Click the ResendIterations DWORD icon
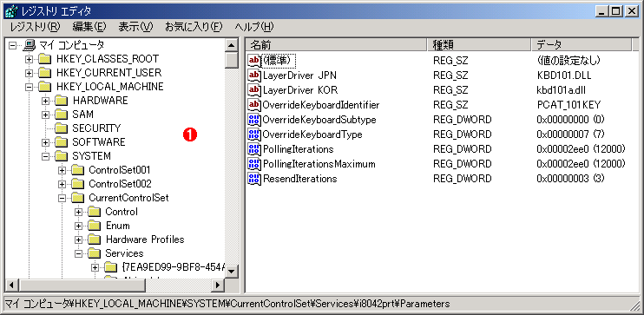The width and height of the screenshot is (644, 315). [x=254, y=179]
